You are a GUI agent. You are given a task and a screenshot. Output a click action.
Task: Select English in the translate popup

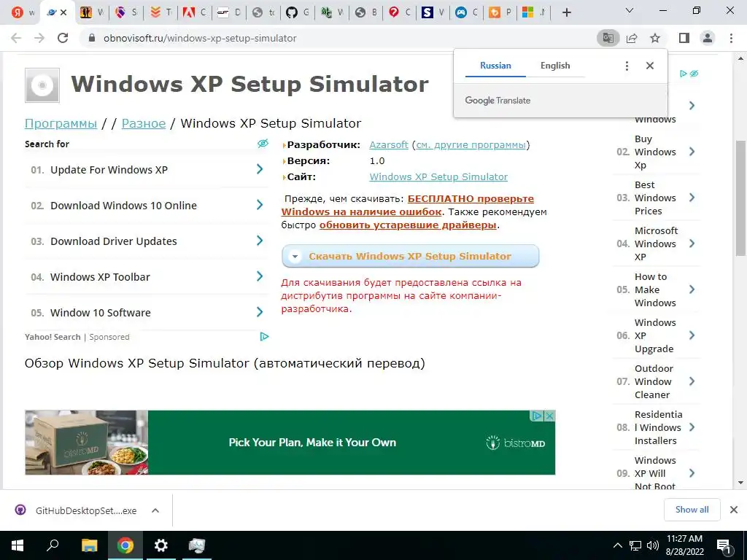tap(555, 66)
